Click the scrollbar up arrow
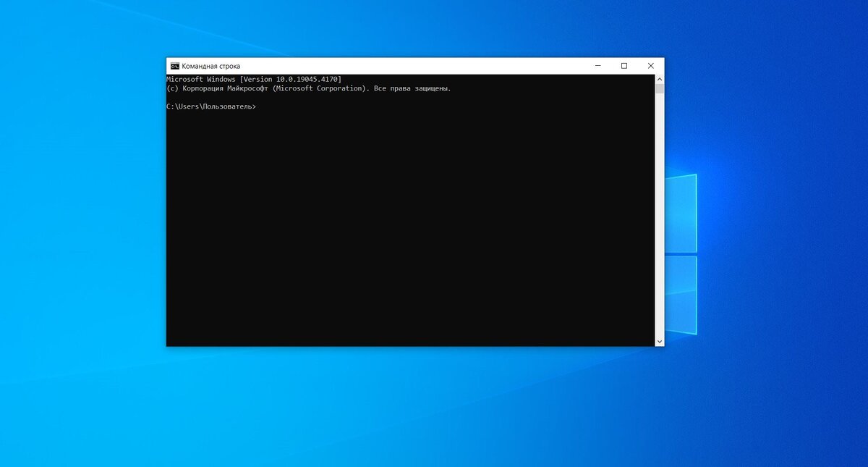The height and width of the screenshot is (467, 868). (660, 78)
